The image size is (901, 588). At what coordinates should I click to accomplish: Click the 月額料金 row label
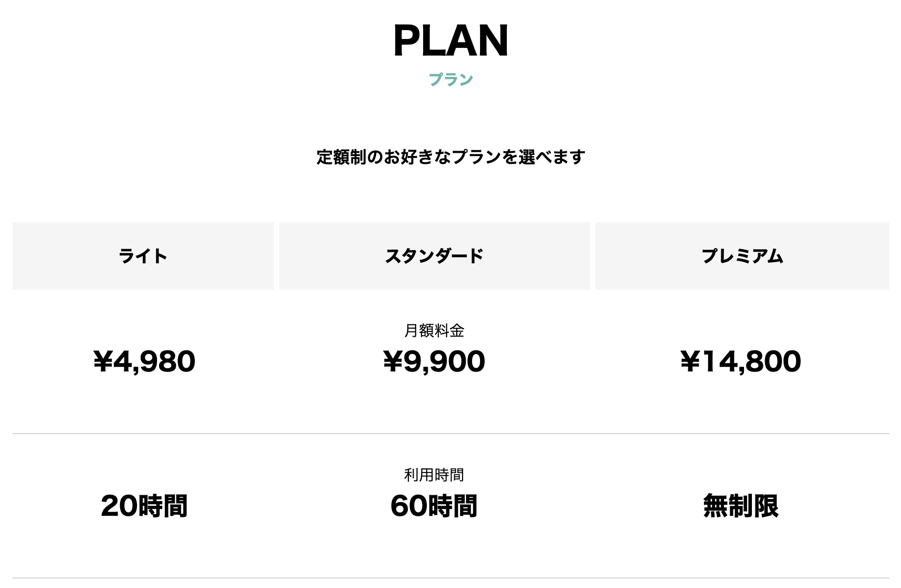point(434,331)
